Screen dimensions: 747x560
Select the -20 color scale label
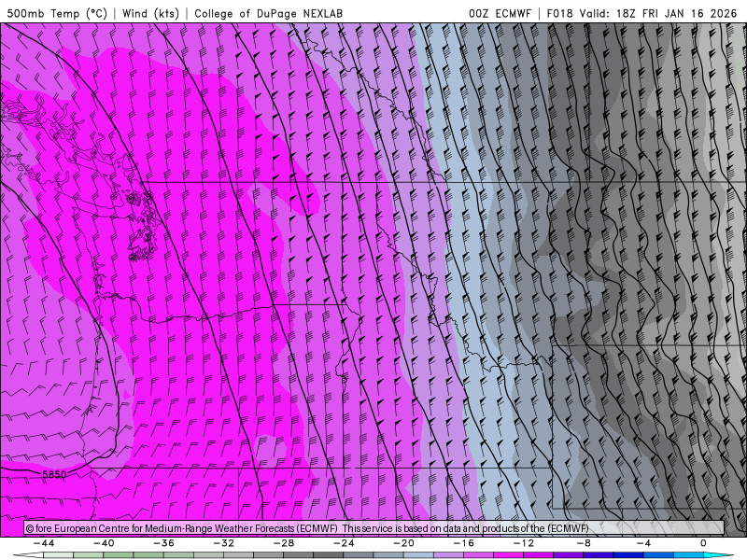click(x=403, y=543)
